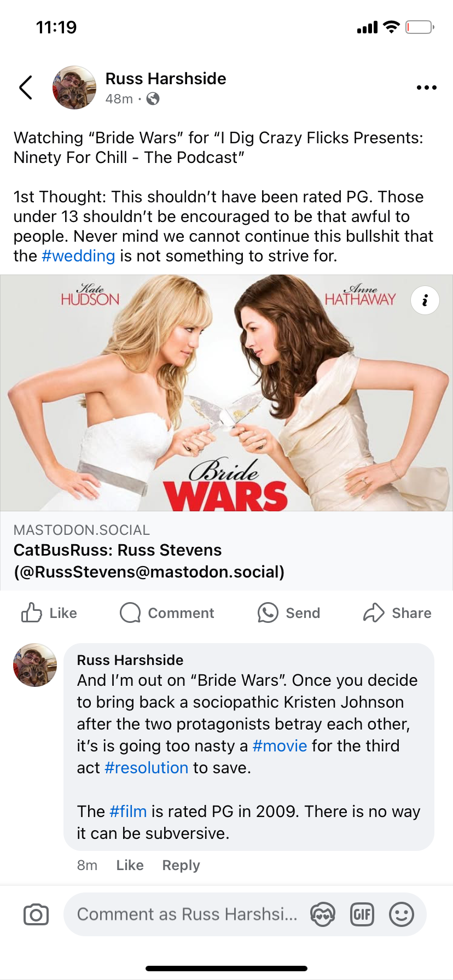Image resolution: width=453 pixels, height=980 pixels.
Task: Tap the globe public audience icon
Action: [153, 99]
